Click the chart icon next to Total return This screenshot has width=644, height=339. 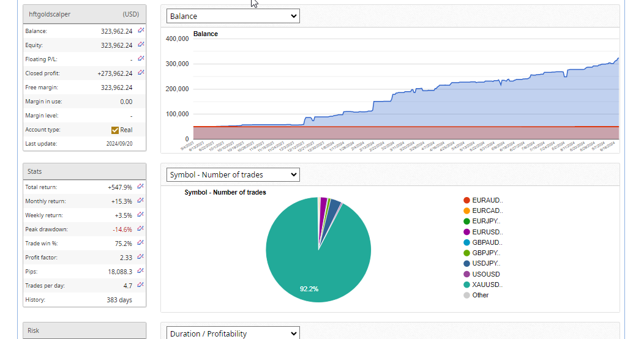coord(141,186)
